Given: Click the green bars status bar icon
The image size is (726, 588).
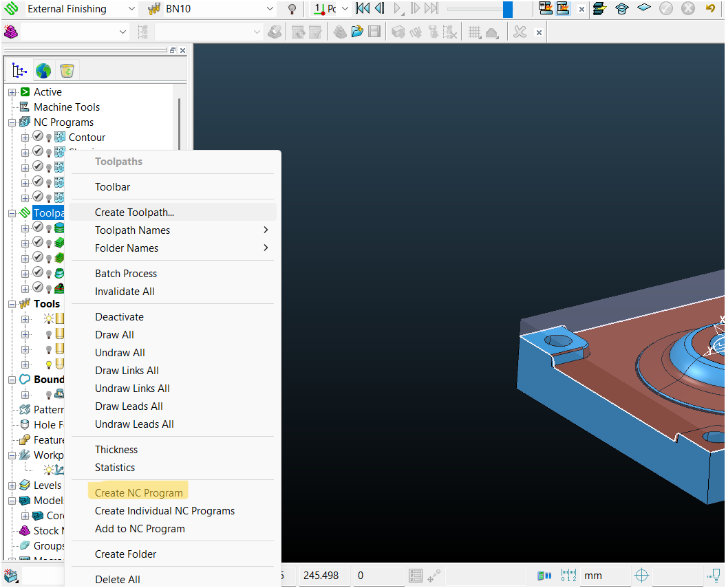Looking at the screenshot, I should coord(544,576).
